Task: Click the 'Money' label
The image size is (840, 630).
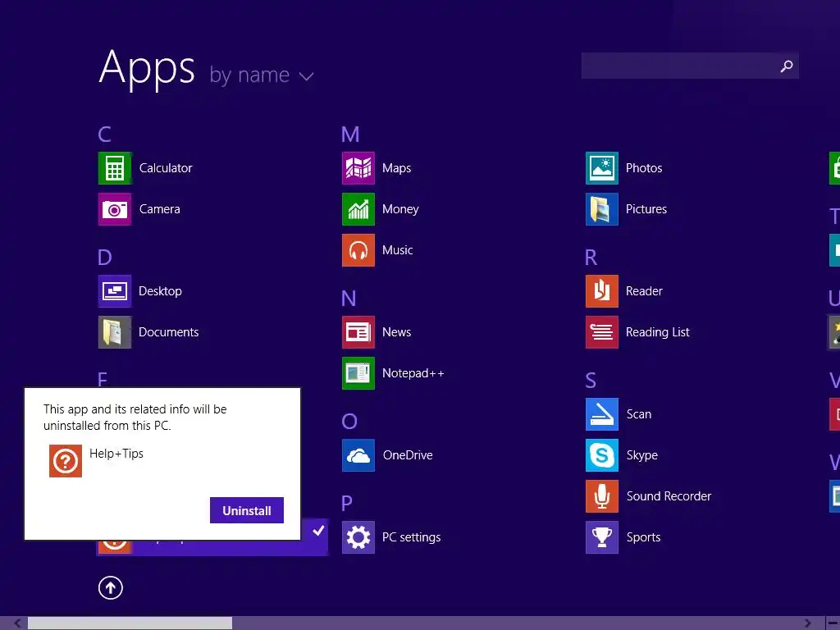Action: (x=400, y=209)
